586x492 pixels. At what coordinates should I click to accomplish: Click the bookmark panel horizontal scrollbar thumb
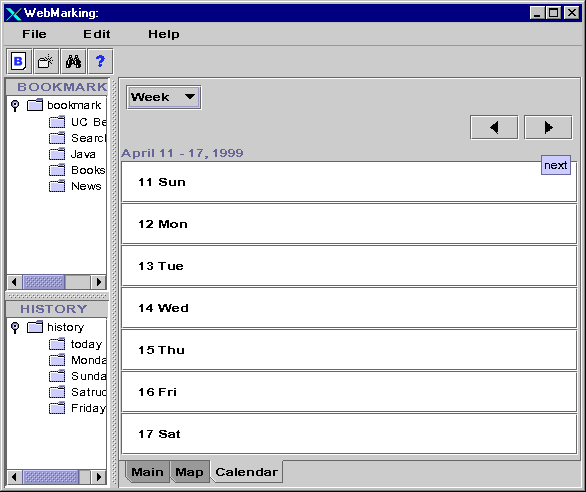point(44,282)
